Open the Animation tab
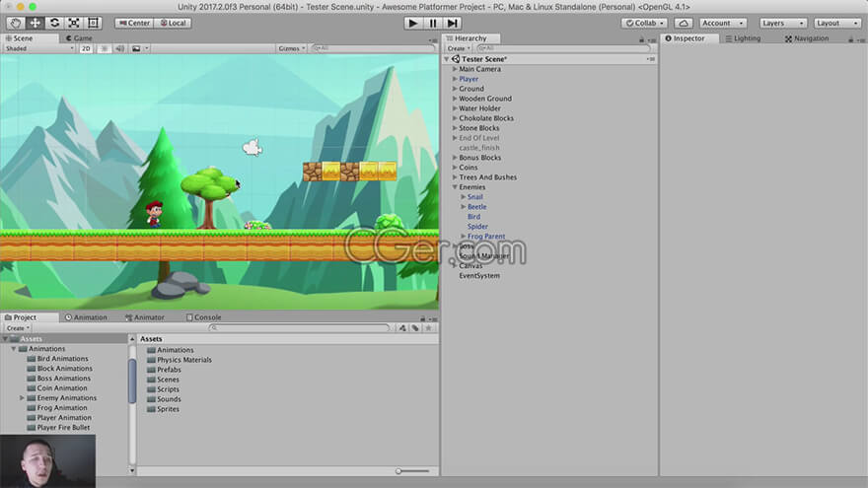 (x=86, y=317)
